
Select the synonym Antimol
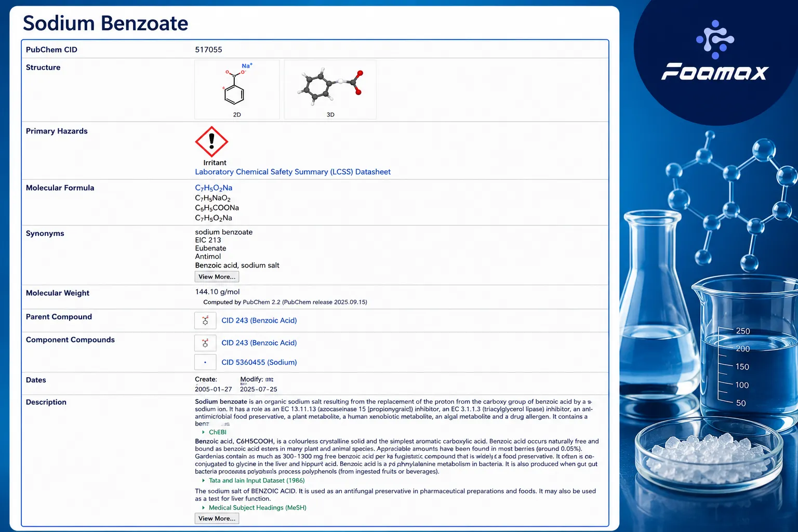click(208, 257)
